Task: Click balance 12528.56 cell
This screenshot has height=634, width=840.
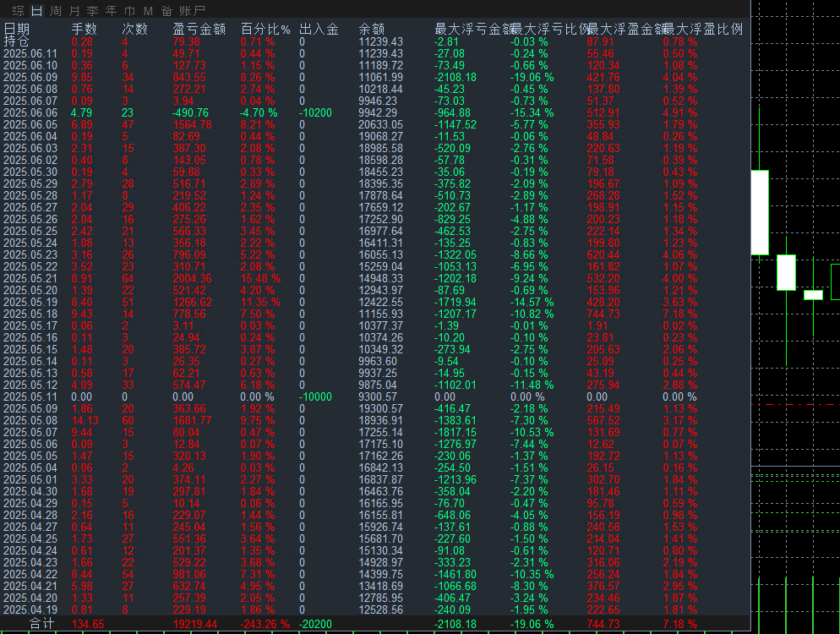Action: click(x=380, y=609)
